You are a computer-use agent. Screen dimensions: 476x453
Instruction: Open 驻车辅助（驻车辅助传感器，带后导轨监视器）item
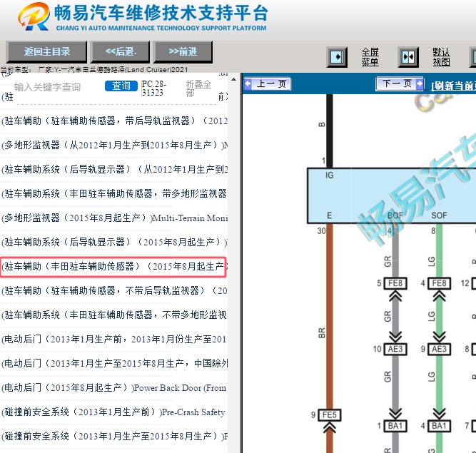tap(114, 121)
